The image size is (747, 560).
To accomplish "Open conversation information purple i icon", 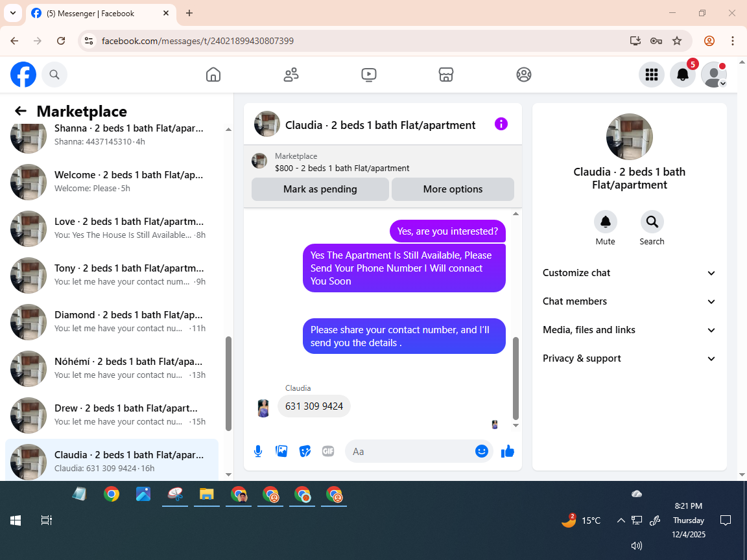I will [501, 124].
